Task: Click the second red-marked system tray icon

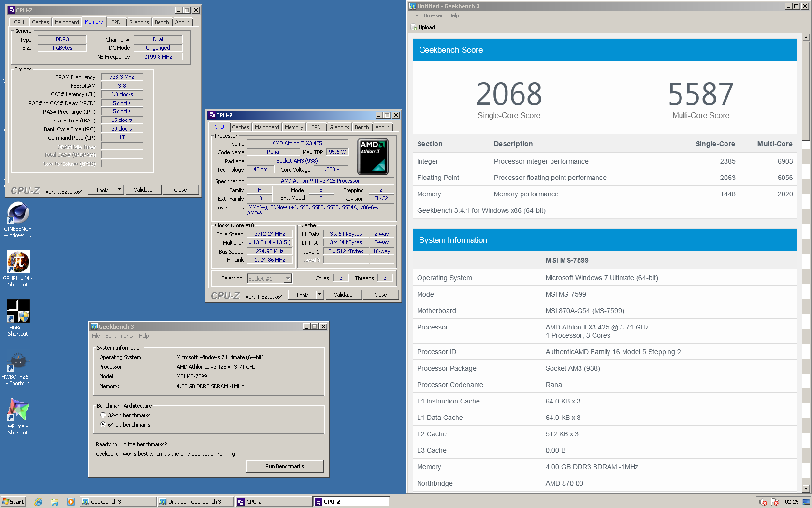Action: pyautogui.click(x=775, y=502)
